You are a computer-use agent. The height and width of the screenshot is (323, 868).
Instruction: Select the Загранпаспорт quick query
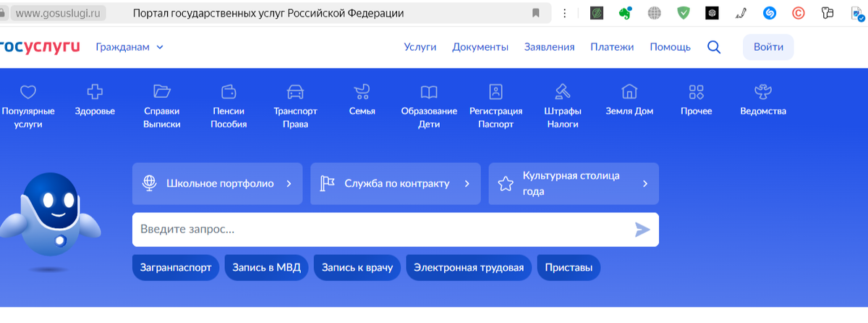point(176,268)
